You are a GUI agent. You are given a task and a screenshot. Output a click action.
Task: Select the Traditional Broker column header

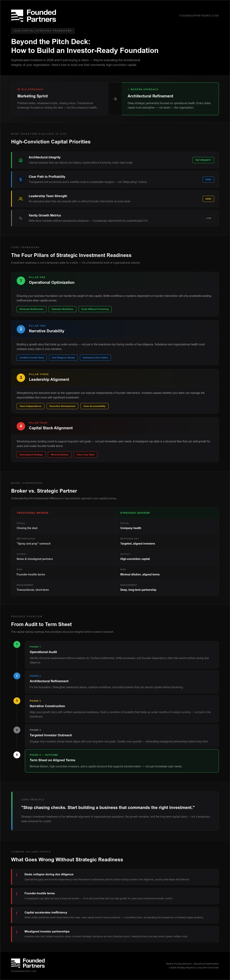pyautogui.click(x=32, y=513)
